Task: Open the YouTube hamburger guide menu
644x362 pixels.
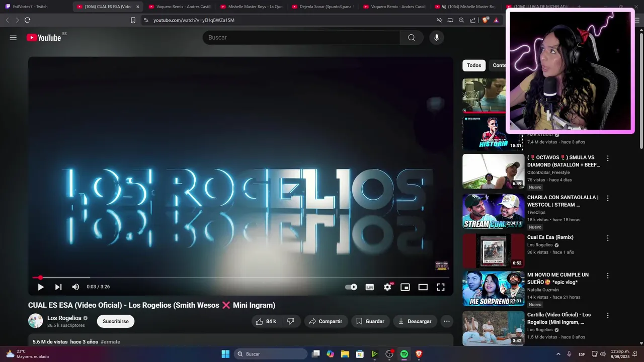Action: 13,38
